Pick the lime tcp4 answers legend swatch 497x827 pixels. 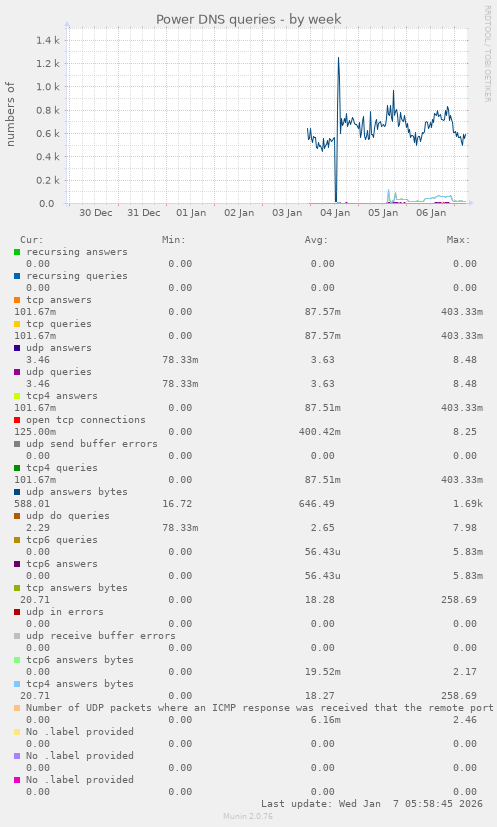[17, 396]
